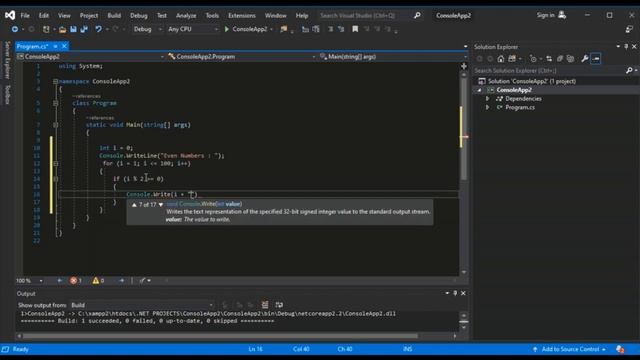Collapse the class Program code block
The width and height of the screenshot is (640, 360).
click(55, 103)
